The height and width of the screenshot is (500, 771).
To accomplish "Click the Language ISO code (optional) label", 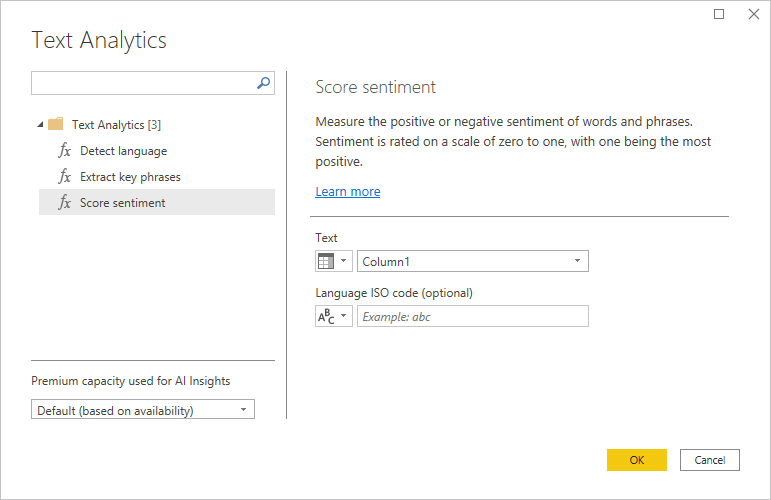I will [x=394, y=293].
